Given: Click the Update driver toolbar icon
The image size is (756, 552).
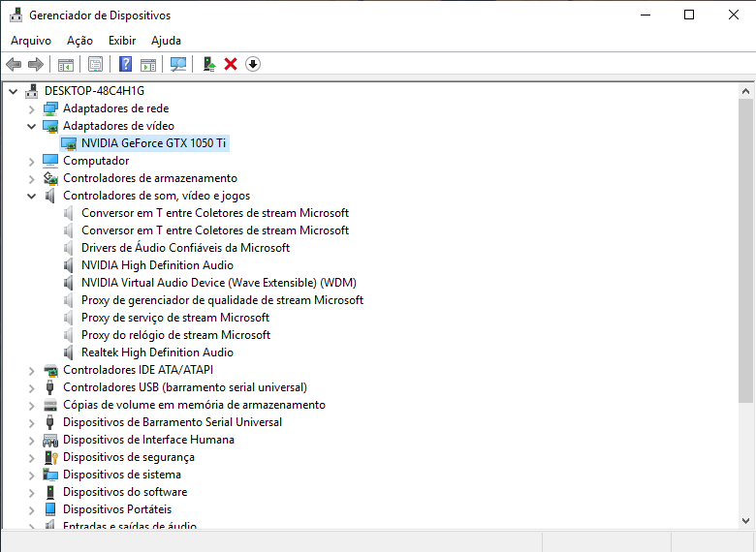Looking at the screenshot, I should (208, 64).
